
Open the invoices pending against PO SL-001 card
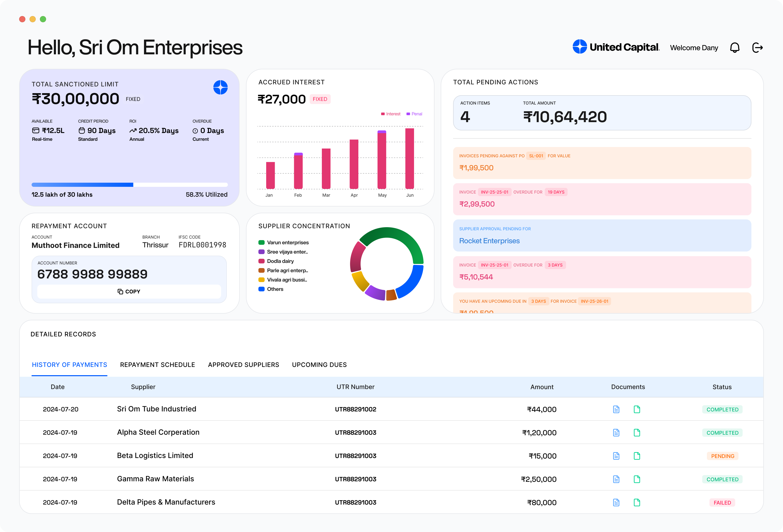click(602, 163)
